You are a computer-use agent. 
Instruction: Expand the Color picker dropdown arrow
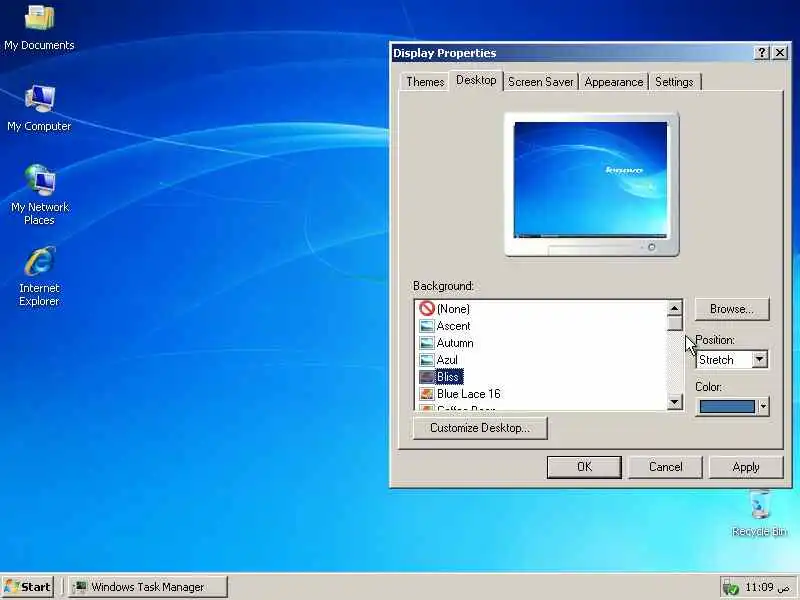(x=763, y=407)
